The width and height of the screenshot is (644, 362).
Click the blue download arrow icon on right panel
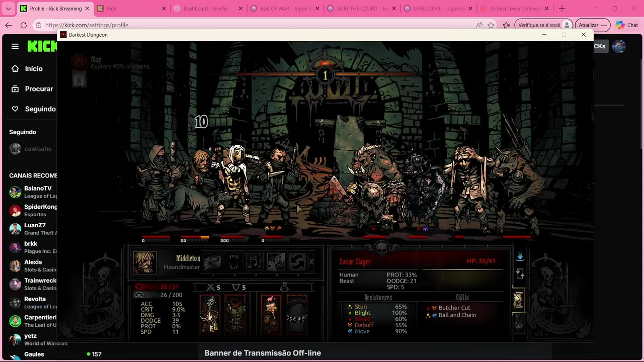[x=520, y=256]
